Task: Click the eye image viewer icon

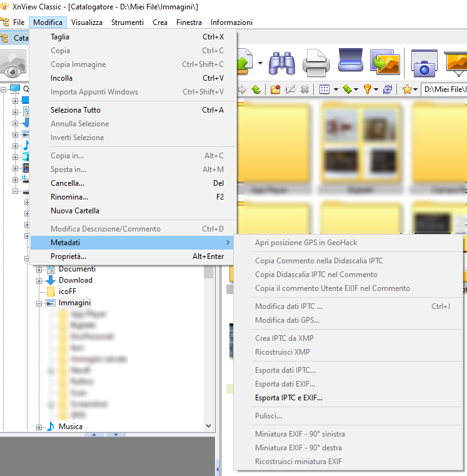Action: point(13,64)
